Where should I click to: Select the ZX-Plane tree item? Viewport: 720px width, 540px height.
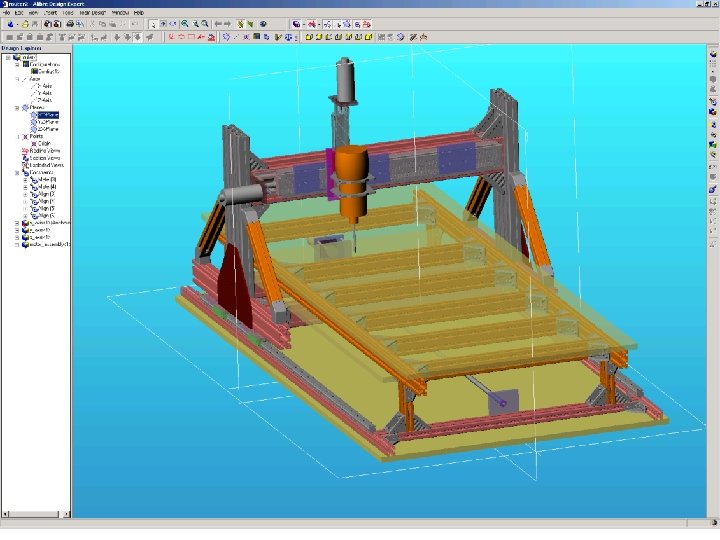47,129
